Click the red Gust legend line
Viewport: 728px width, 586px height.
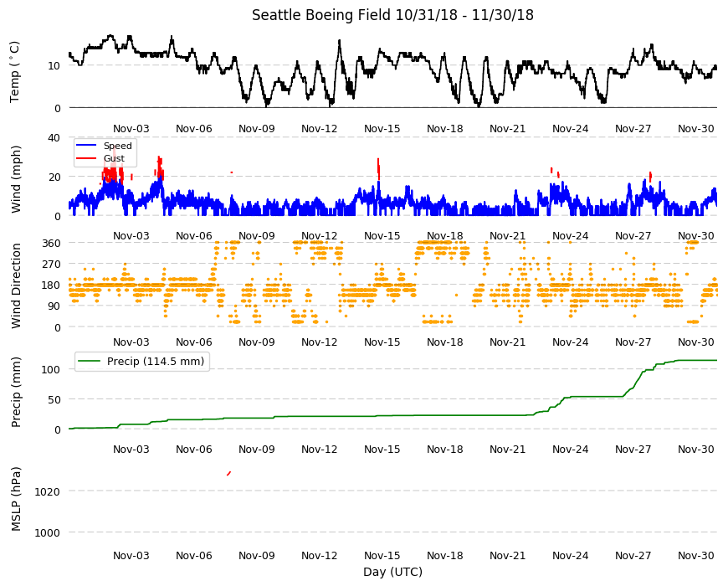click(x=86, y=158)
